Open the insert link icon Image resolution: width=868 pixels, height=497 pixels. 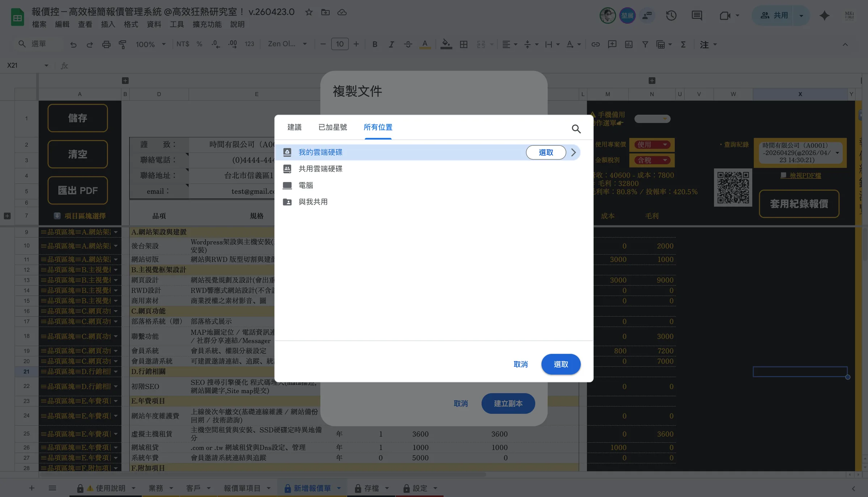[595, 44]
